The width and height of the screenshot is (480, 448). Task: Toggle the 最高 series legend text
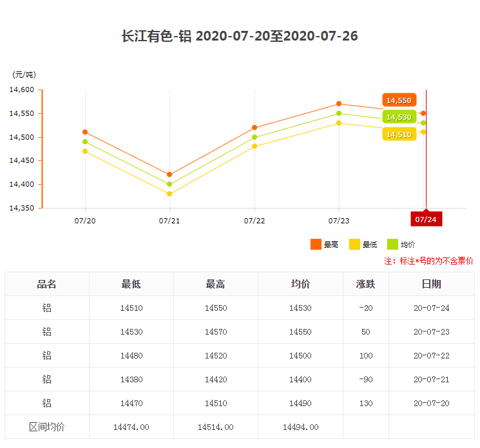331,245
